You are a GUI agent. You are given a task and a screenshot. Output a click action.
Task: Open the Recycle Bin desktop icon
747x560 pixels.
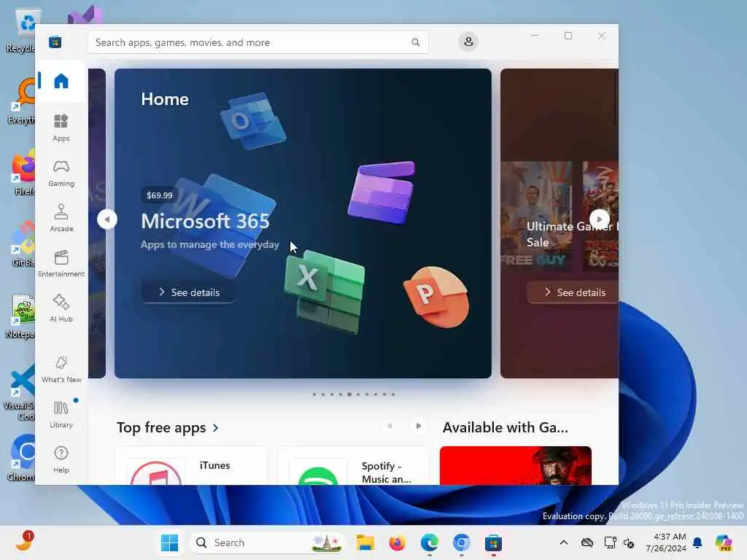point(23,29)
